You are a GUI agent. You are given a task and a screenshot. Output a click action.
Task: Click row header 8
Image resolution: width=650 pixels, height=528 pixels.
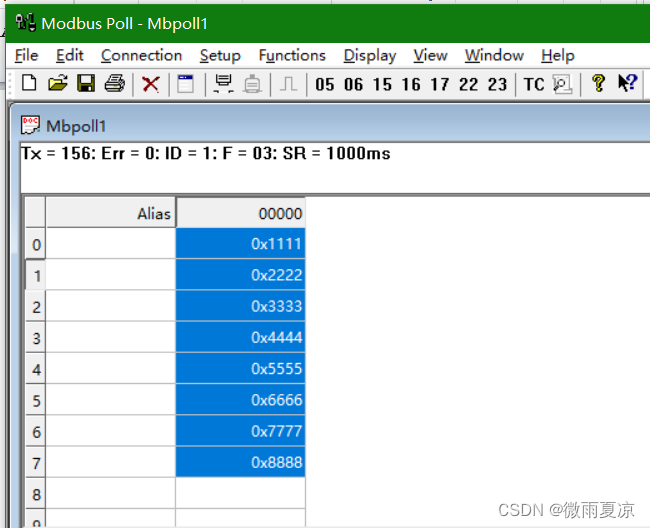click(36, 494)
